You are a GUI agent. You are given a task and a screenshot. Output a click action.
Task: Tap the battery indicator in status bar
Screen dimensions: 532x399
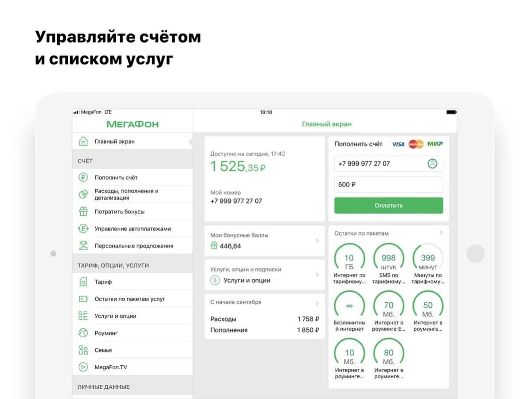(451, 112)
